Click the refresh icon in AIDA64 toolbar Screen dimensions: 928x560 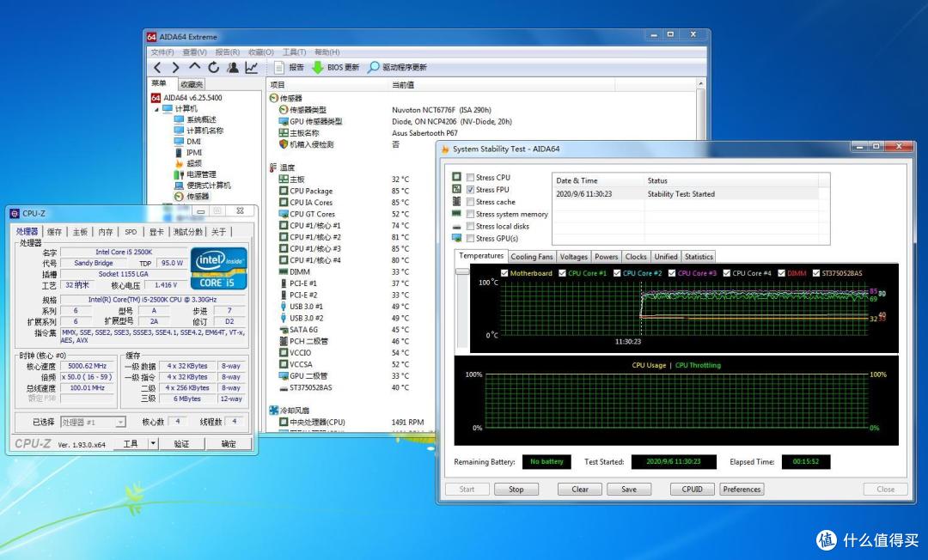pyautogui.click(x=214, y=67)
